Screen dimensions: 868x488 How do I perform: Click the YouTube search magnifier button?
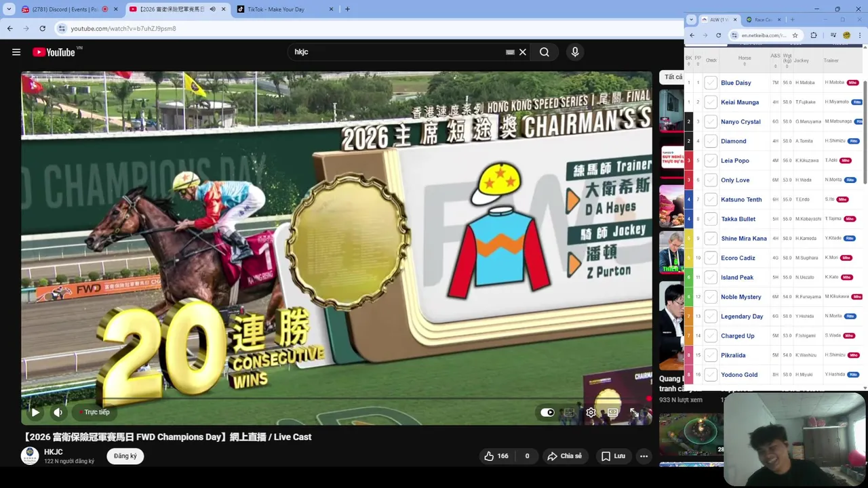[x=544, y=52]
